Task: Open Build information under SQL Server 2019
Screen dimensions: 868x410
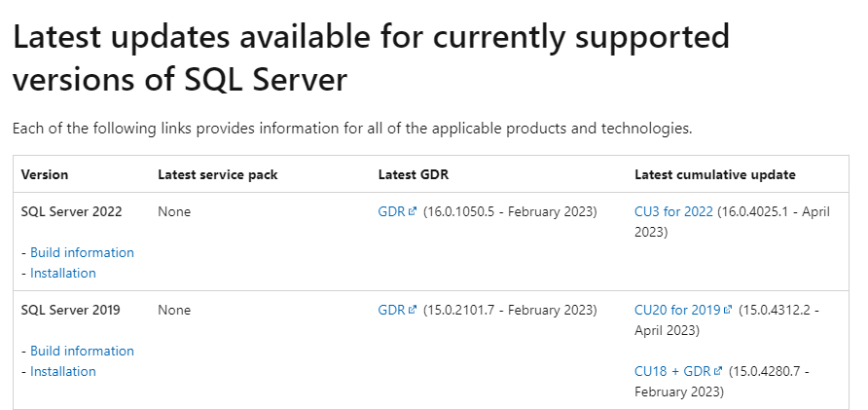Action: pyautogui.click(x=82, y=351)
